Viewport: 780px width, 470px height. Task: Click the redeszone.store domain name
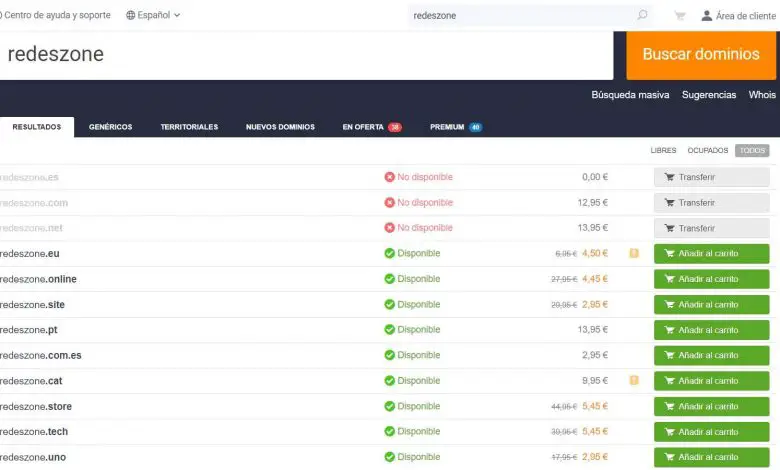pyautogui.click(x=36, y=406)
